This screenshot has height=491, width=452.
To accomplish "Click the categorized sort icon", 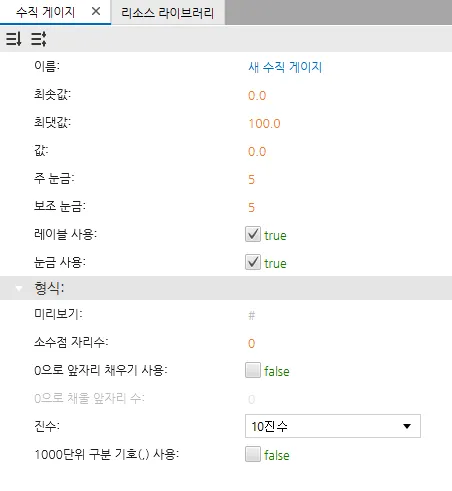I will pyautogui.click(x=39, y=39).
